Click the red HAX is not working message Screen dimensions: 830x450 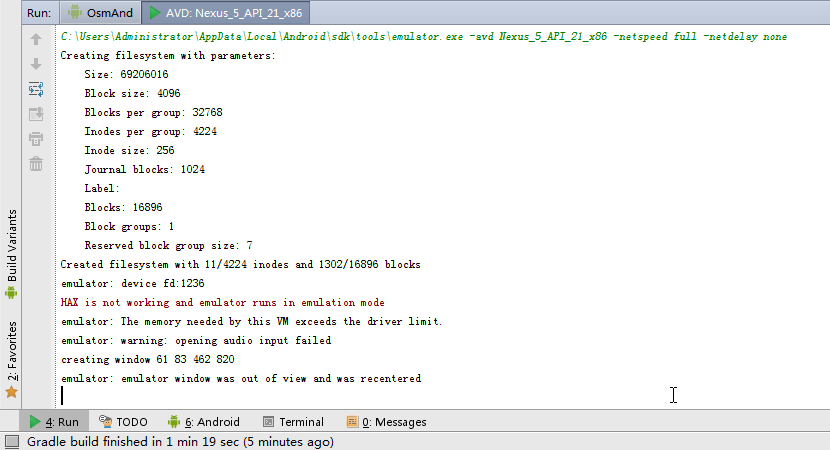coord(223,302)
